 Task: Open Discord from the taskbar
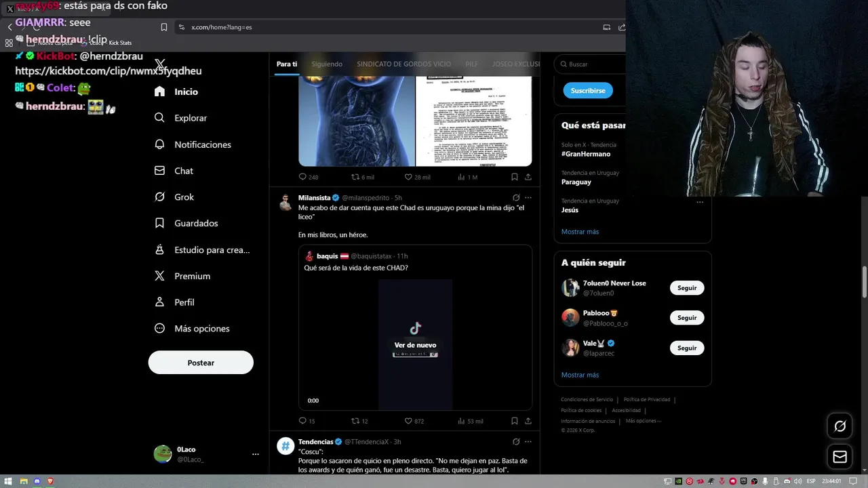[37, 481]
